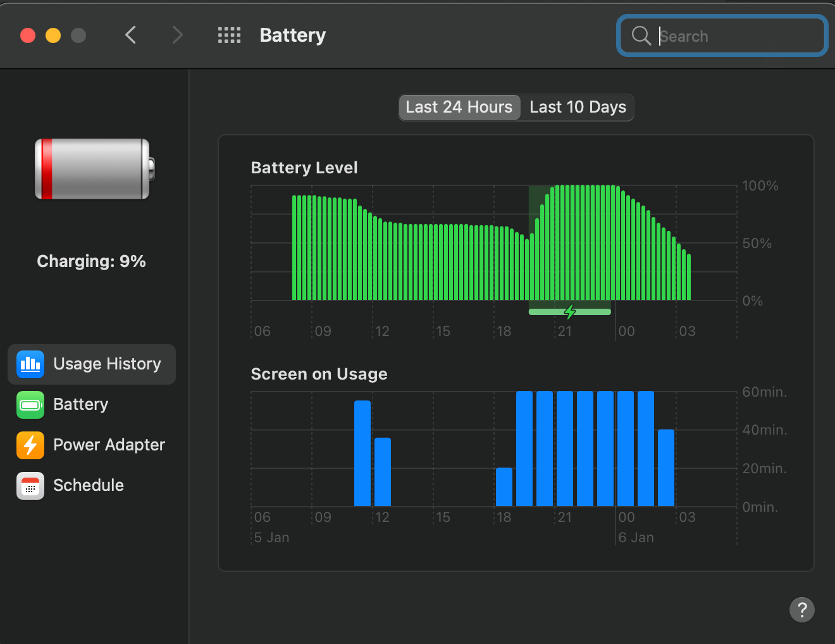Screen dimensions: 835x644
Task: Open Schedule settings in sidebar
Action: coord(92,486)
